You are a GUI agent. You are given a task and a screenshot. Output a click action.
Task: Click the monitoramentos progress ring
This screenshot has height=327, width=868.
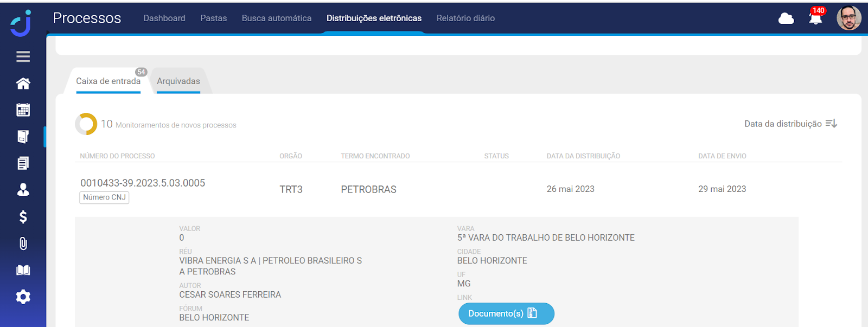click(x=86, y=124)
